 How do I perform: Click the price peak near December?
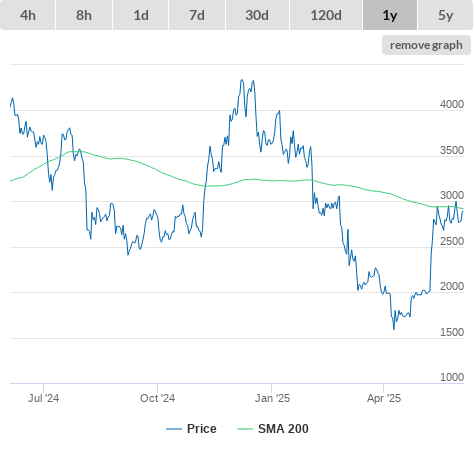(x=242, y=80)
